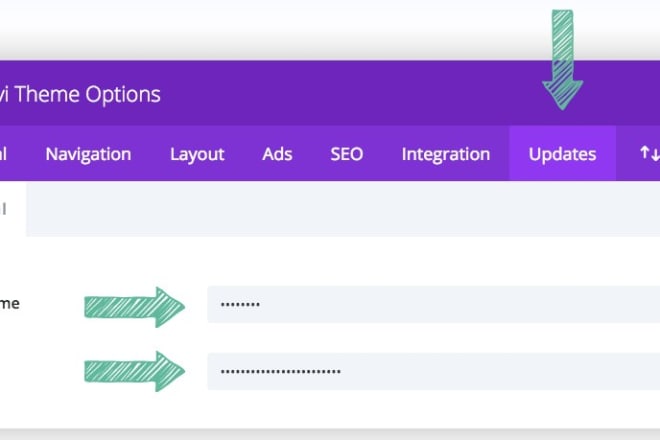The height and width of the screenshot is (440, 660).
Task: Select the SEO tab
Action: [346, 154]
